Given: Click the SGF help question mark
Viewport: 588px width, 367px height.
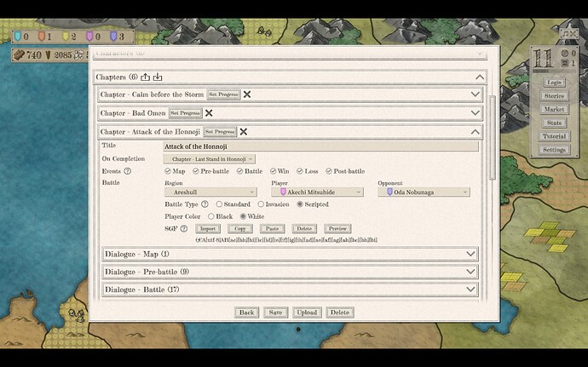Looking at the screenshot, I should pyautogui.click(x=185, y=228).
